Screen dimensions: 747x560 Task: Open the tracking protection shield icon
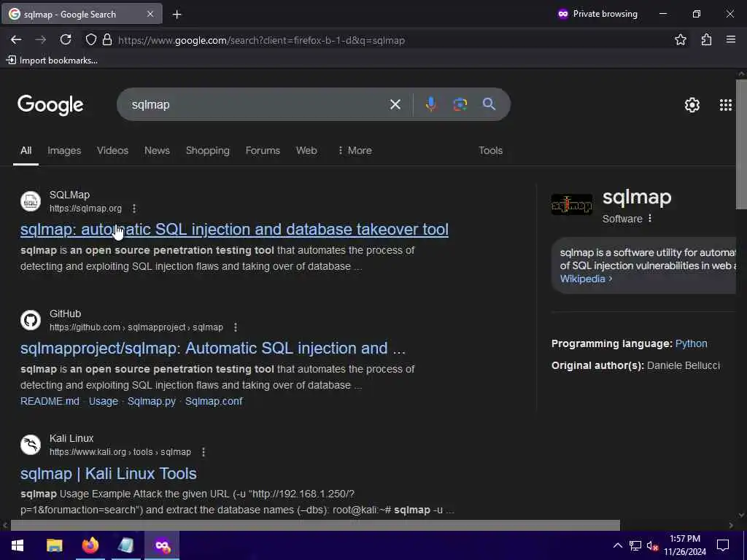pos(90,40)
